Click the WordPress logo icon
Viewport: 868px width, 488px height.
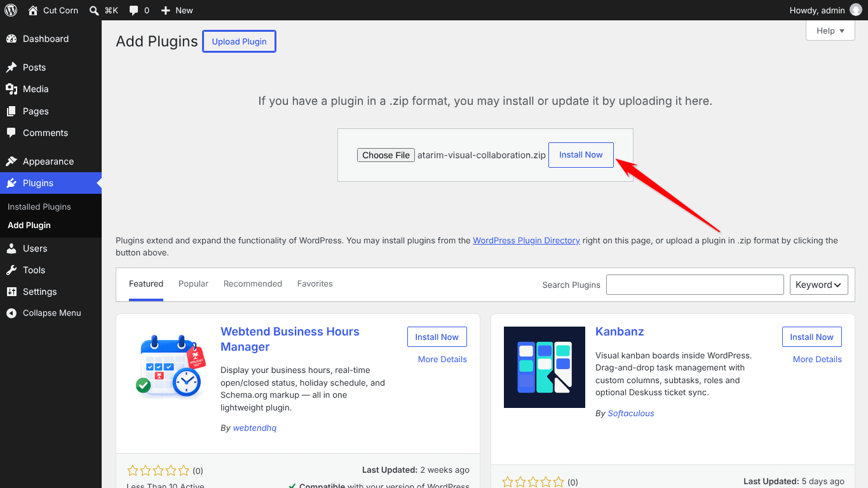coord(11,10)
